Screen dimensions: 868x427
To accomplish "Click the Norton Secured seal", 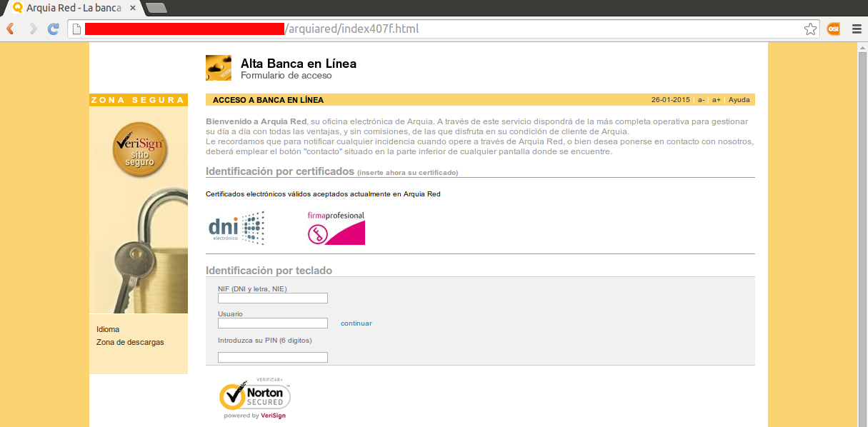I will [255, 397].
